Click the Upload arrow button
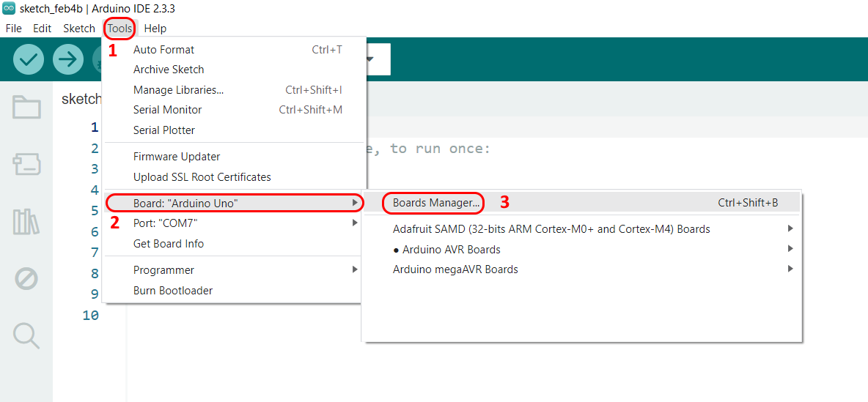This screenshot has width=868, height=402. [68, 59]
